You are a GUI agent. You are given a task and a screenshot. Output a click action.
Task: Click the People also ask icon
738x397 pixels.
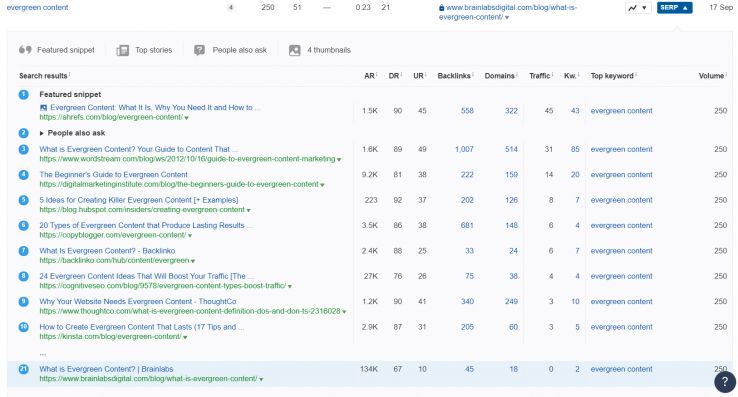[200, 50]
